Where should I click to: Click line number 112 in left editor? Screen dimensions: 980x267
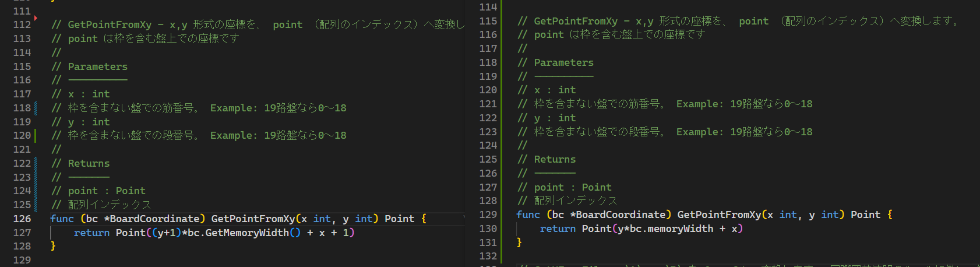click(22, 24)
